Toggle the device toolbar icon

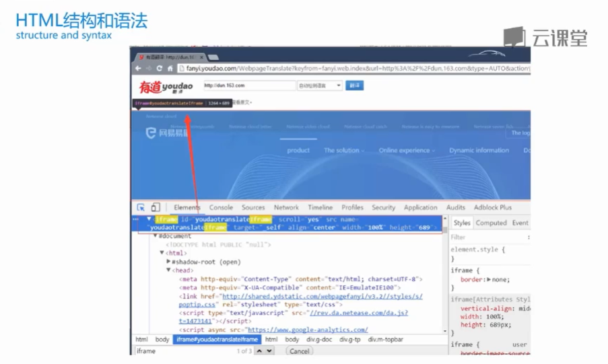pyautogui.click(x=156, y=207)
